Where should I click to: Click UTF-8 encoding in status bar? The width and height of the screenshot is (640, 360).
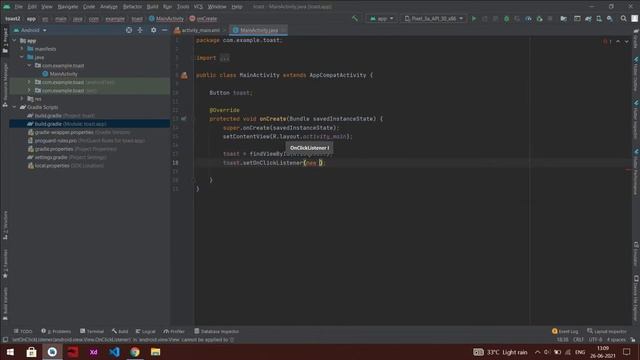(595, 340)
